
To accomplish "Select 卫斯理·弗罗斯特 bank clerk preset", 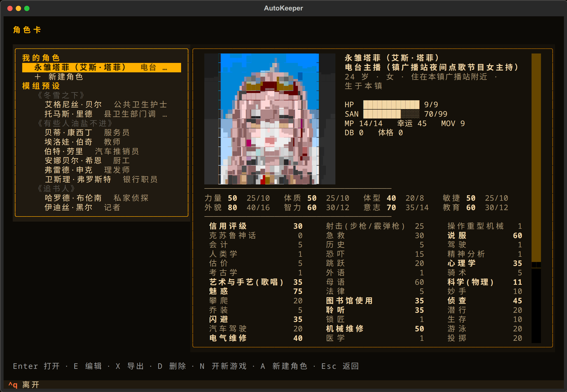I will coord(101,179).
